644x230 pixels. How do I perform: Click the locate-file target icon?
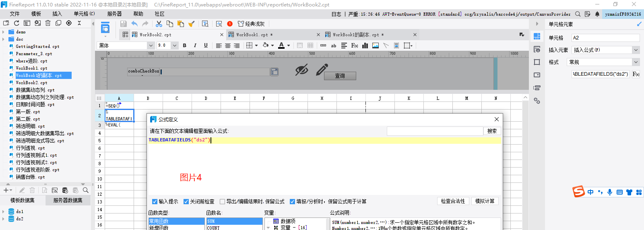(69, 23)
